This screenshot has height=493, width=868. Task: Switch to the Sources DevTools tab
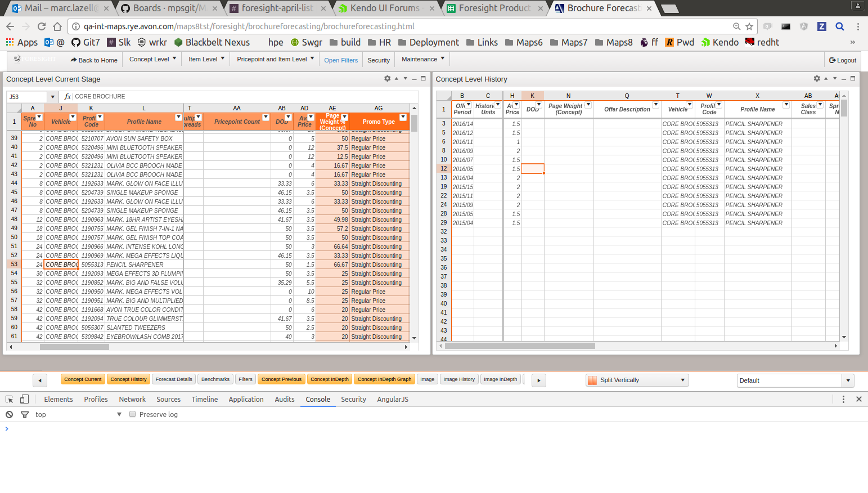point(169,399)
